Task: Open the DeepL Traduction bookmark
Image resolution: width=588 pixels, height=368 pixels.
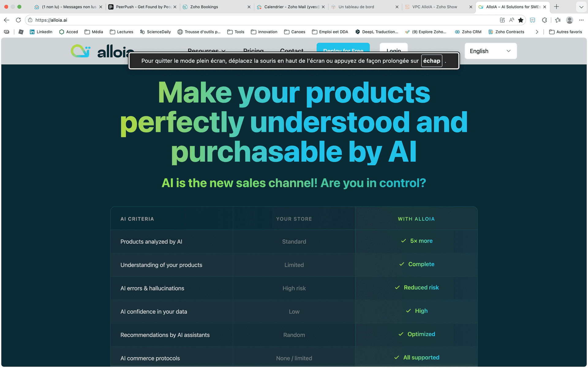Action: (377, 32)
